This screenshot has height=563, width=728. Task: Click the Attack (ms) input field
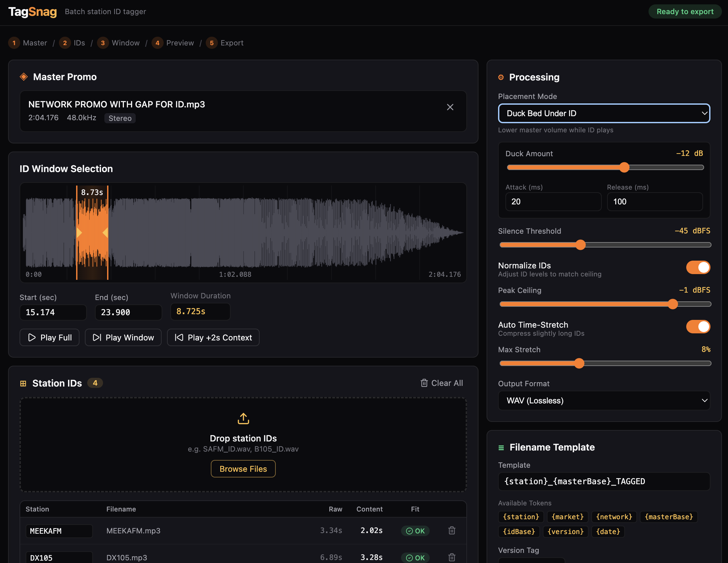pos(553,201)
